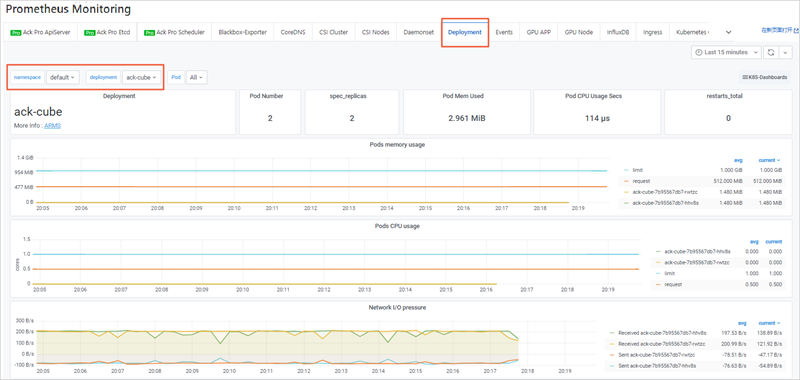800x380 pixels.
Task: Click the ack-cube deployment name text
Action: coord(38,112)
